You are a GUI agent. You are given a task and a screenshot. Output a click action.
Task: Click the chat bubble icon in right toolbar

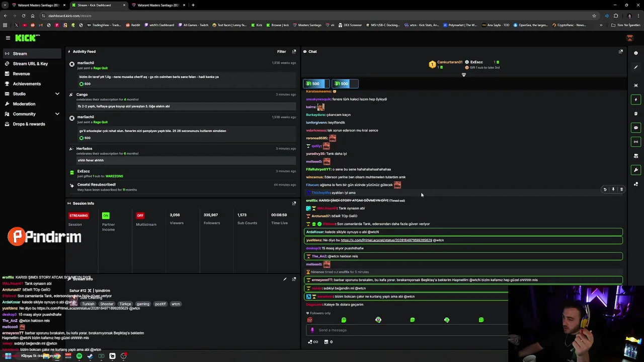click(x=636, y=128)
